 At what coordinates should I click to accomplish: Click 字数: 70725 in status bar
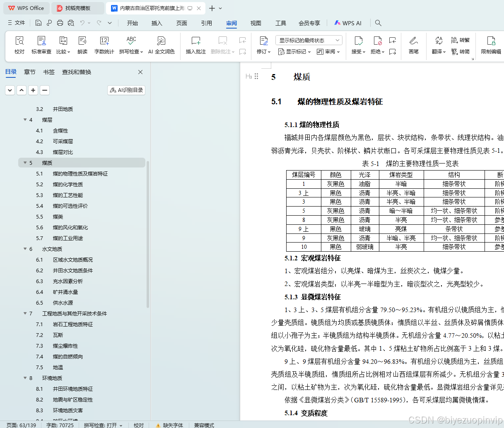click(60, 425)
